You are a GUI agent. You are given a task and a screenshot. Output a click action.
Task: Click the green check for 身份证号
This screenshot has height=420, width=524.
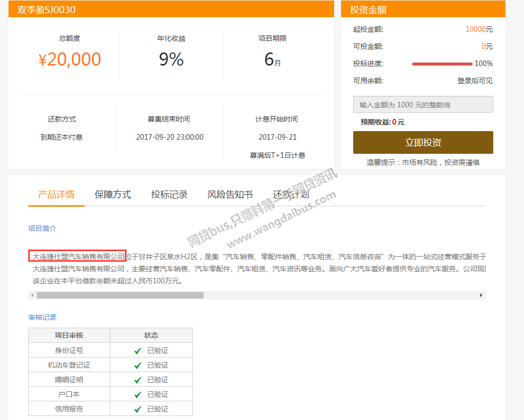138,351
